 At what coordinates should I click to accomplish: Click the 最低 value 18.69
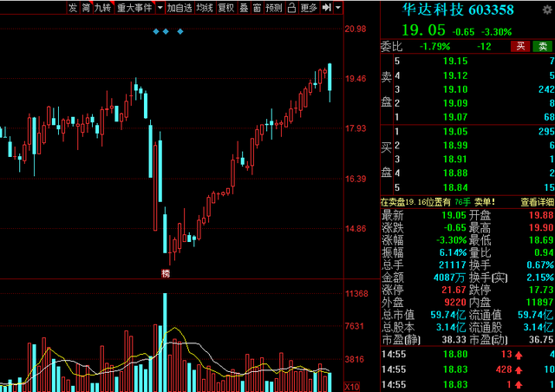point(541,240)
